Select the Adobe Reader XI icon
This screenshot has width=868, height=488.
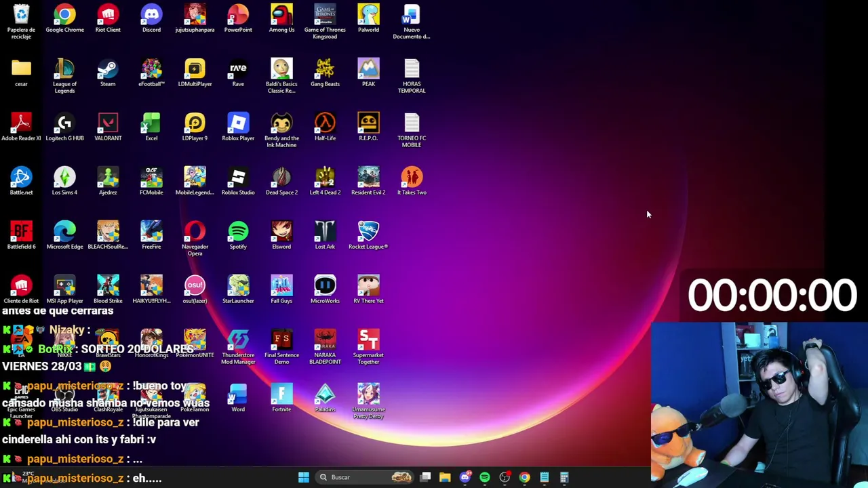(21, 127)
